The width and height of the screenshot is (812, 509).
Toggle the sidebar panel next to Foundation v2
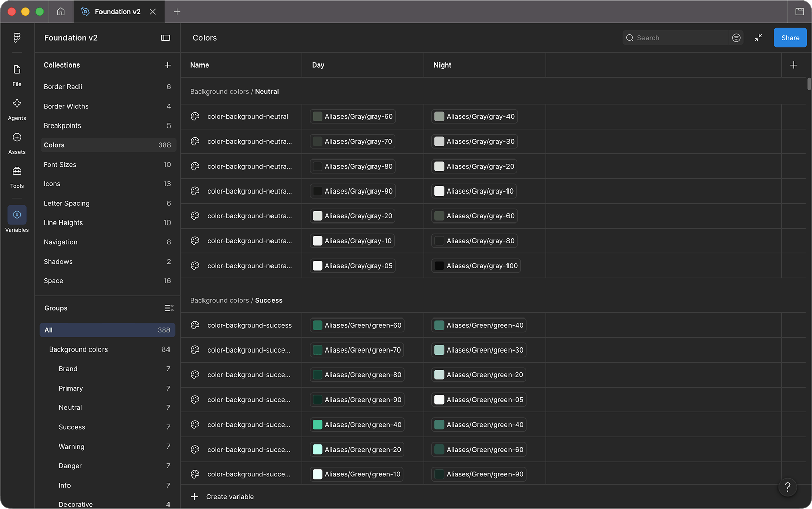tap(165, 38)
